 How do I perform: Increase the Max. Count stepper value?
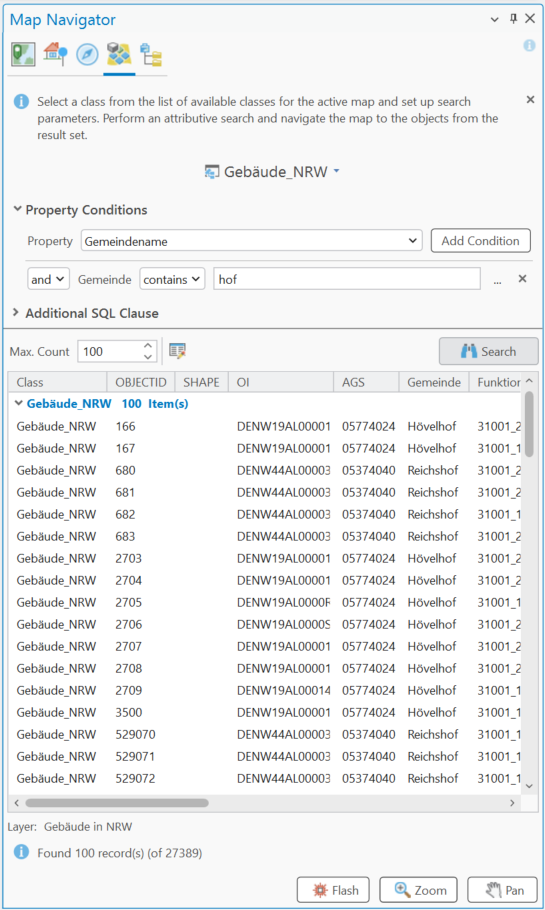148,346
